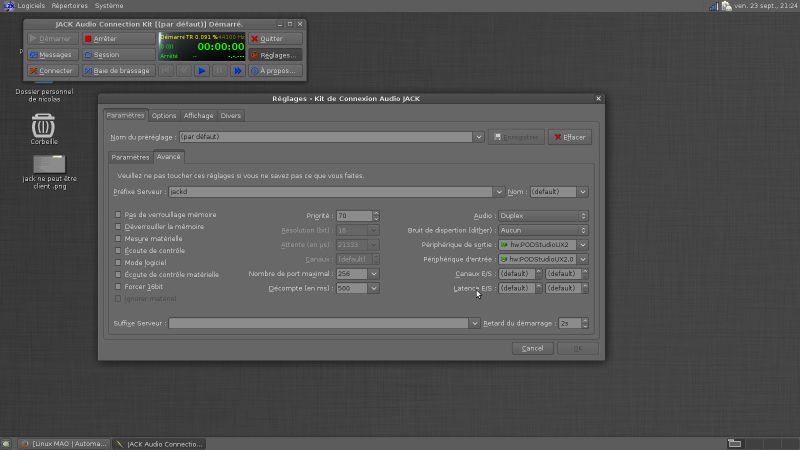Expand Périphérique de sortie dropdown arrow
This screenshot has width=800, height=450.
tap(583, 245)
